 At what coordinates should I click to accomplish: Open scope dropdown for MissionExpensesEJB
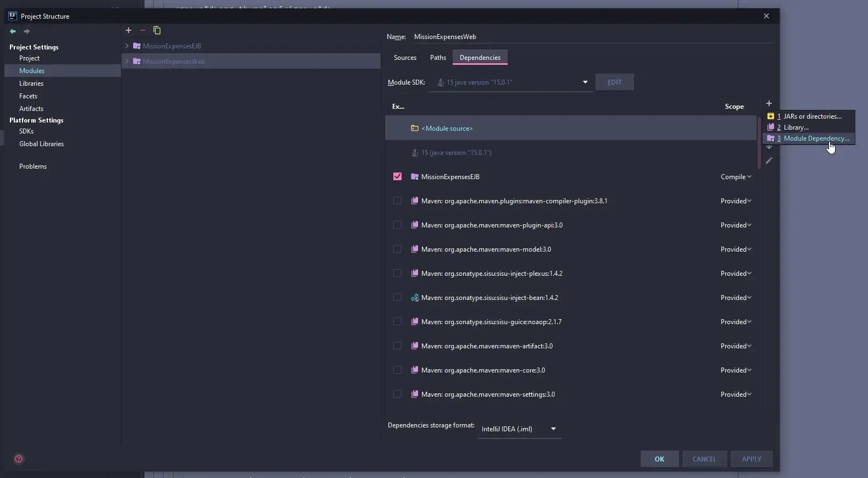coord(736,177)
